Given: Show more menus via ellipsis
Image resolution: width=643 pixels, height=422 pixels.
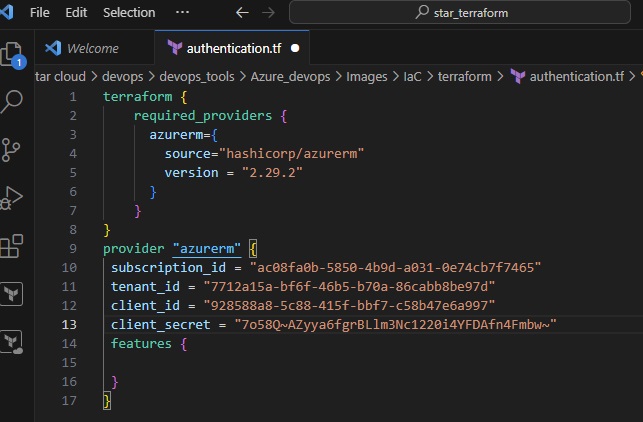Looking at the screenshot, I should pyautogui.click(x=182, y=12).
